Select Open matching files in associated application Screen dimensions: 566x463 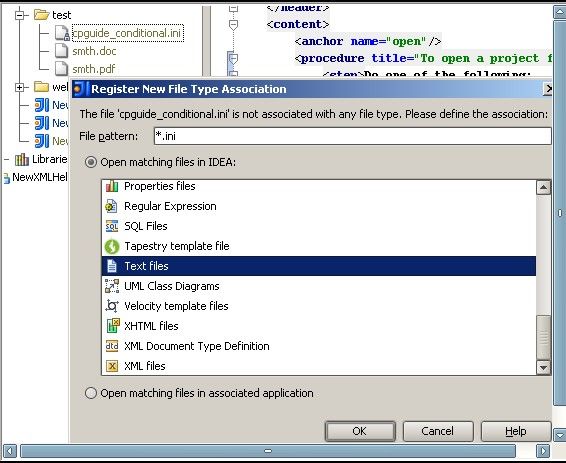[x=91, y=393]
